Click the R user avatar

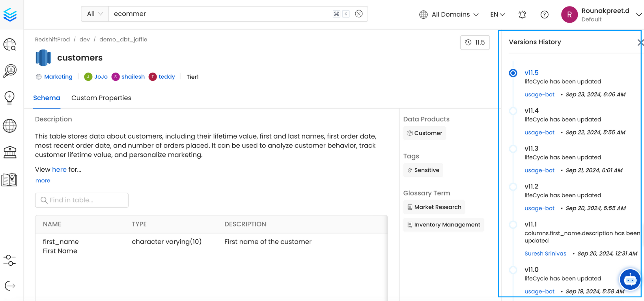pyautogui.click(x=569, y=15)
